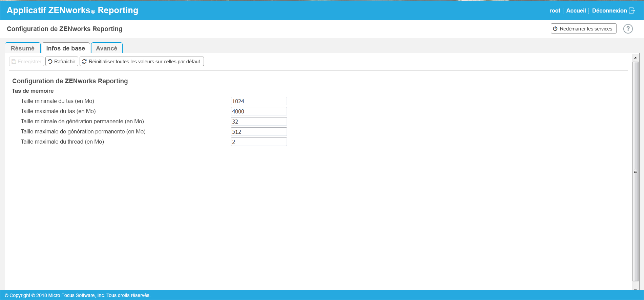
Task: Click the Taille maximale du tas label
Action: click(58, 111)
